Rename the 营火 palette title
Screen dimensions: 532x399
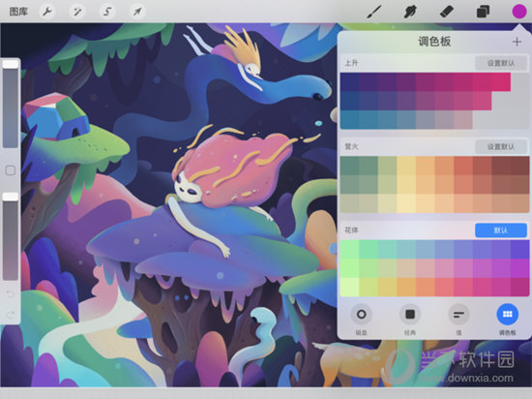click(x=351, y=146)
